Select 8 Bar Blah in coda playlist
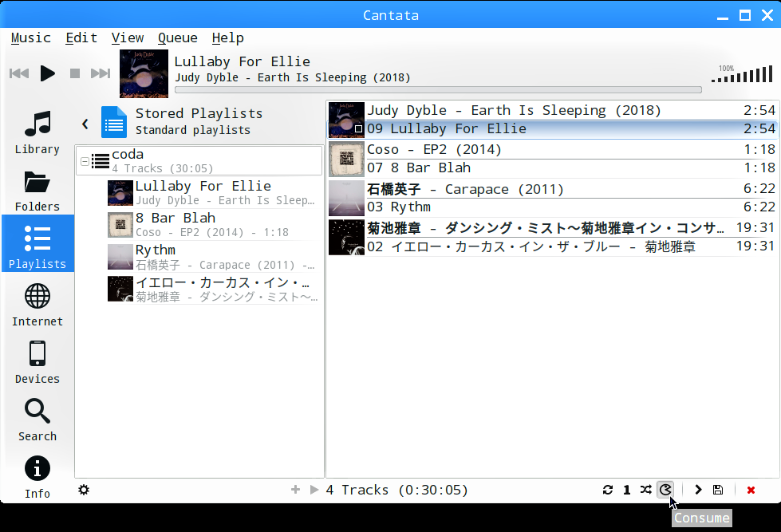This screenshot has height=532, width=781. tap(213, 225)
